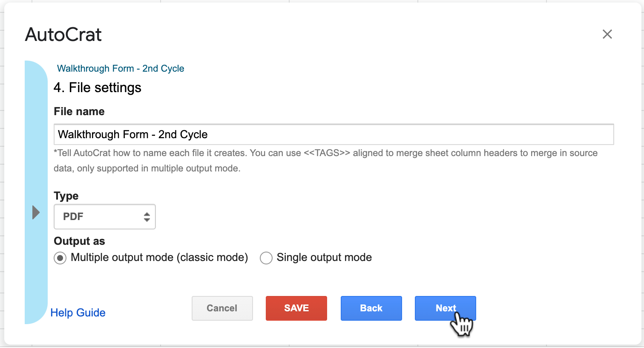Save the file settings

(296, 308)
